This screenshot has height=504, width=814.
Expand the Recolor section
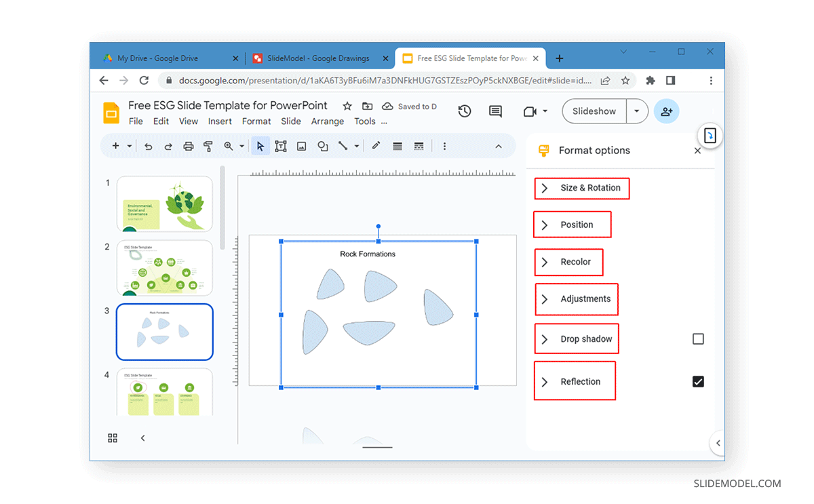click(x=568, y=262)
